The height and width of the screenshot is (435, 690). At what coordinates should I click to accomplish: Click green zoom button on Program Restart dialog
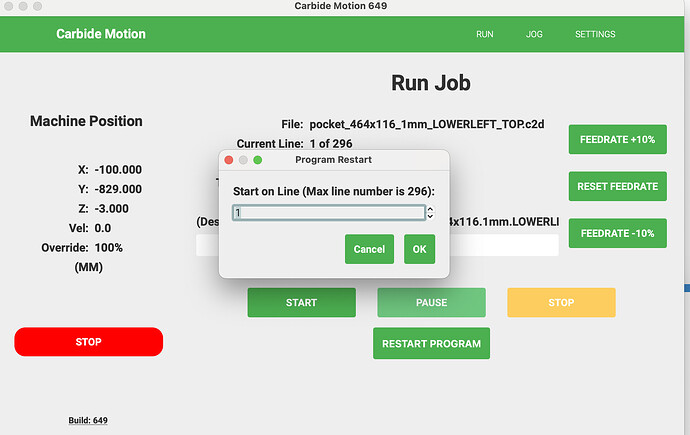click(x=257, y=160)
